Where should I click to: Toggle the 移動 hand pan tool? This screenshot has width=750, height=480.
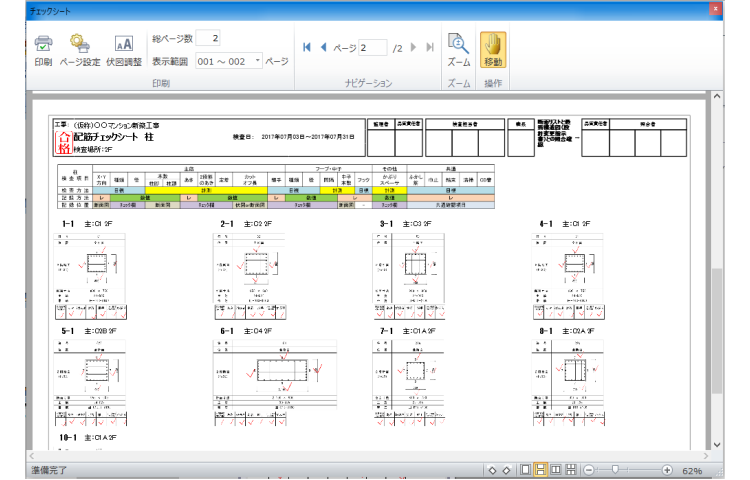pyautogui.click(x=494, y=48)
